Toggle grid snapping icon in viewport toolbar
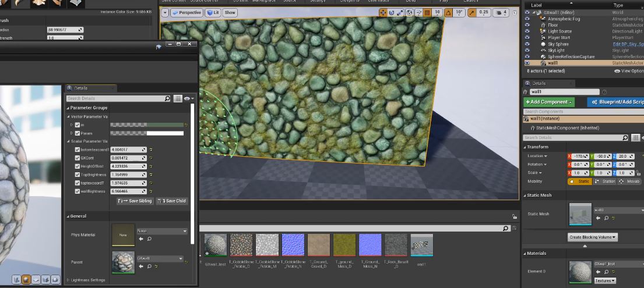The width and height of the screenshot is (644, 288). 427,12
